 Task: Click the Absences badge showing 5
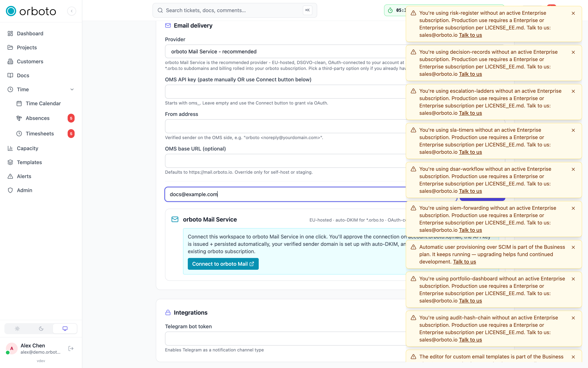(x=71, y=118)
